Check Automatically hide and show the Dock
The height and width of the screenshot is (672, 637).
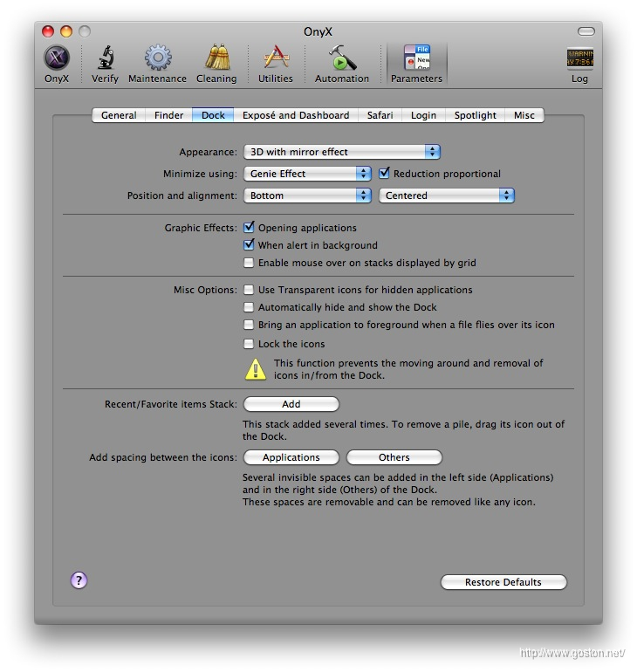click(249, 307)
